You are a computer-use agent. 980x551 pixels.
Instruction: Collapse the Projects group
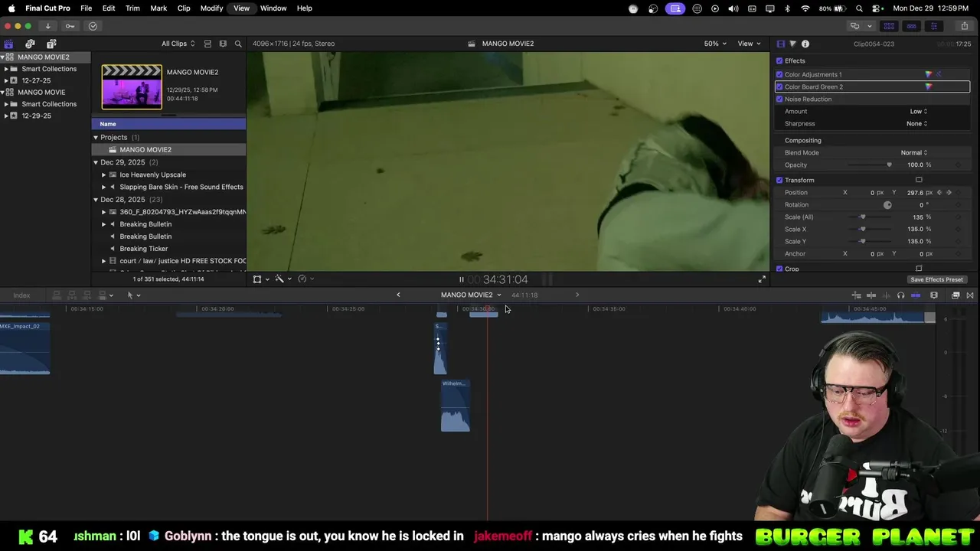point(96,137)
